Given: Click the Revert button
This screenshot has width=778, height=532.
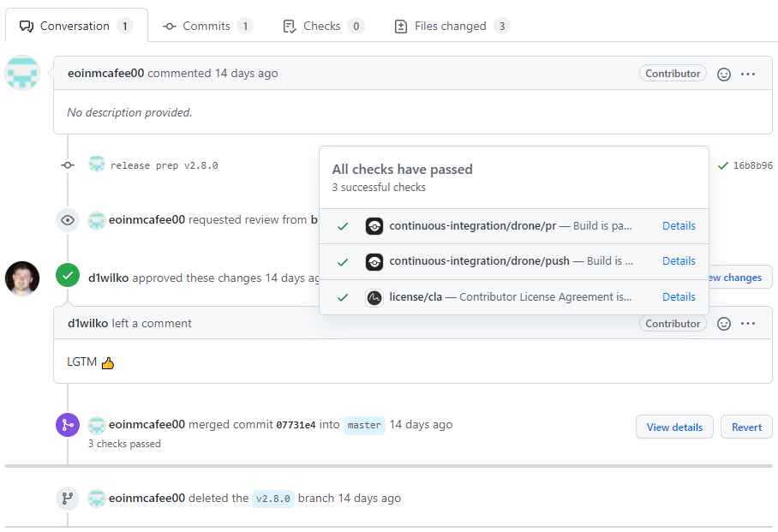Looking at the screenshot, I should pyautogui.click(x=746, y=427).
